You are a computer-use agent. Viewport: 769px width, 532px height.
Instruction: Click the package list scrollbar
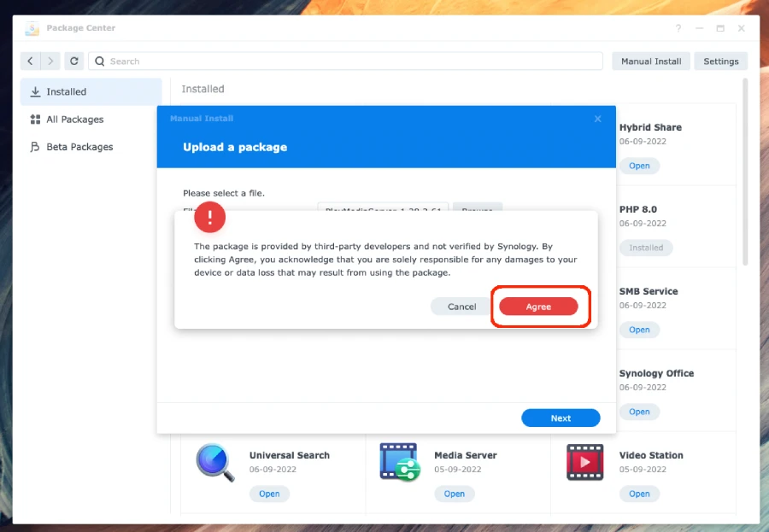coord(745,172)
